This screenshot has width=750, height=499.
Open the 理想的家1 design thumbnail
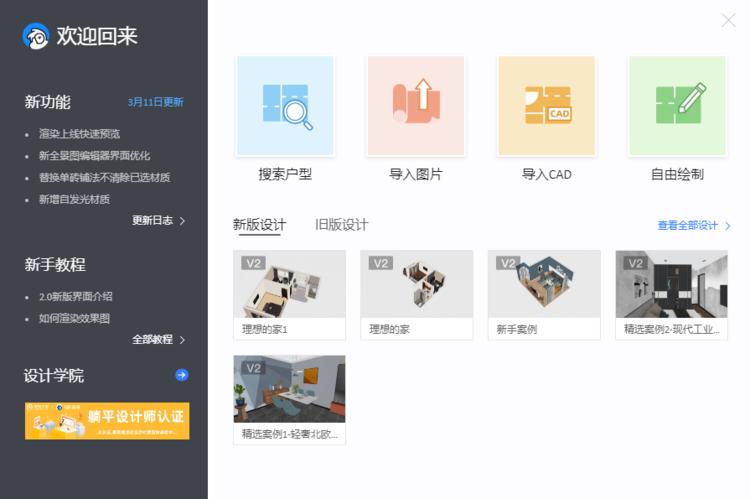289,285
